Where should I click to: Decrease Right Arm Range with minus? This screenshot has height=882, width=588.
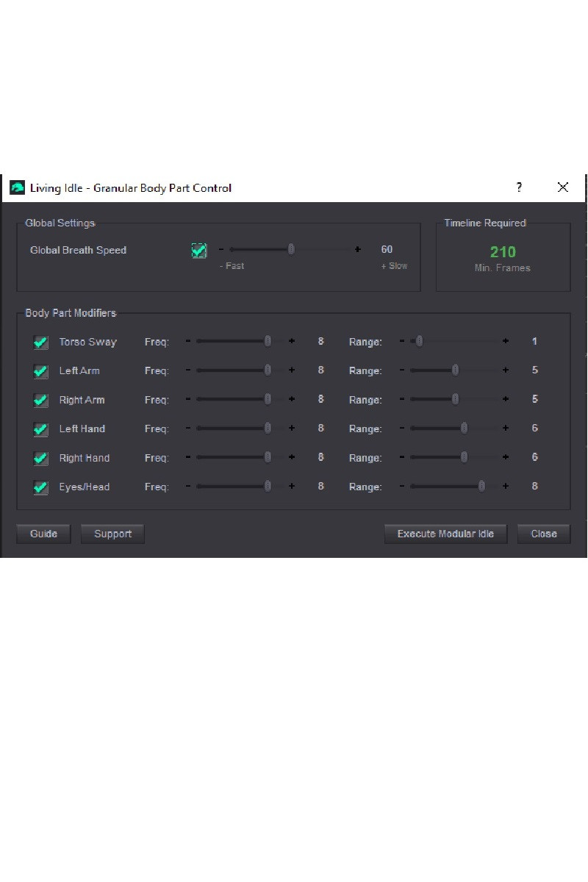click(x=402, y=399)
